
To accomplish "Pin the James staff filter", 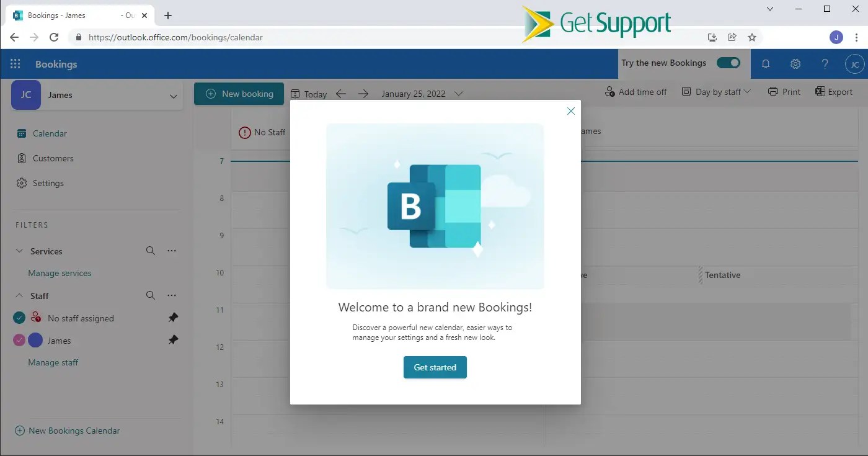I will (x=174, y=340).
